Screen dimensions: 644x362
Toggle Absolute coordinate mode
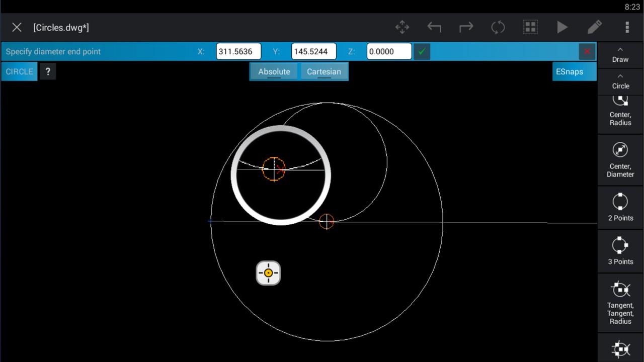click(274, 71)
